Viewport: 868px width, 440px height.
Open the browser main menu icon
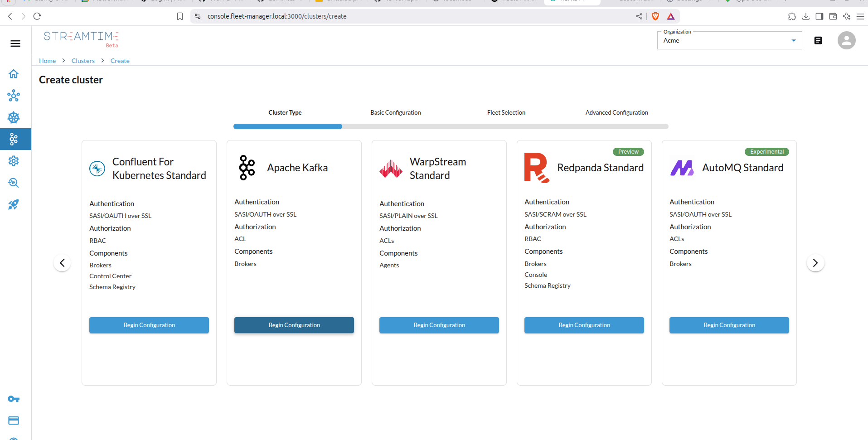pos(860,16)
